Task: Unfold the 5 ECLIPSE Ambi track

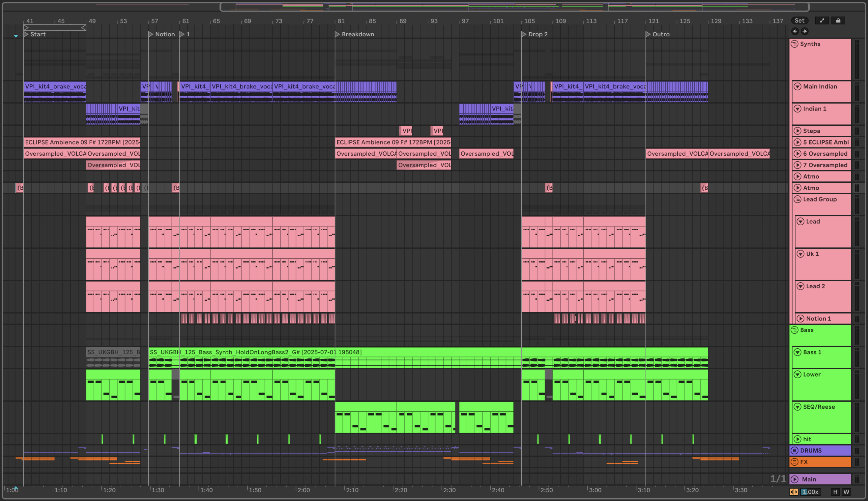Action: (x=797, y=142)
